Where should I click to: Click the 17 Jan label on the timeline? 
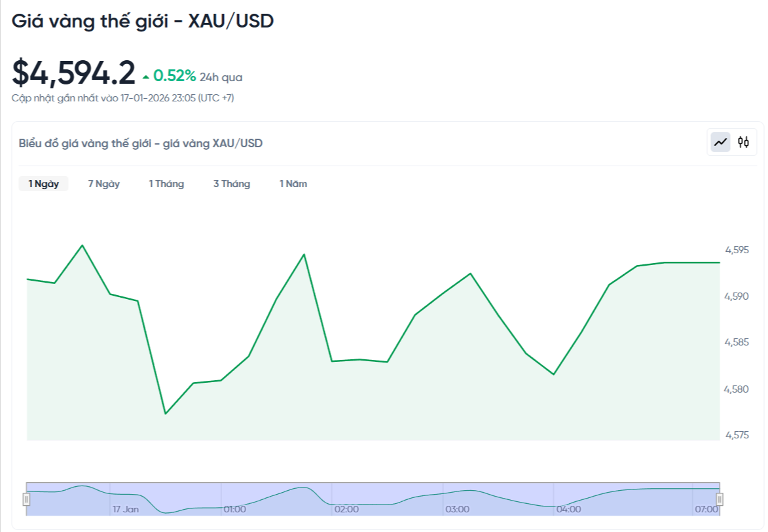point(124,508)
